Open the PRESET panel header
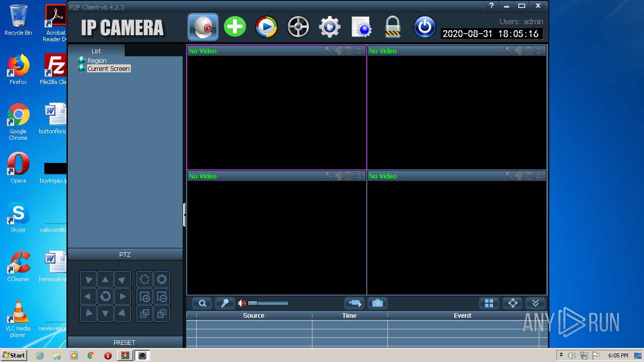 (x=125, y=342)
